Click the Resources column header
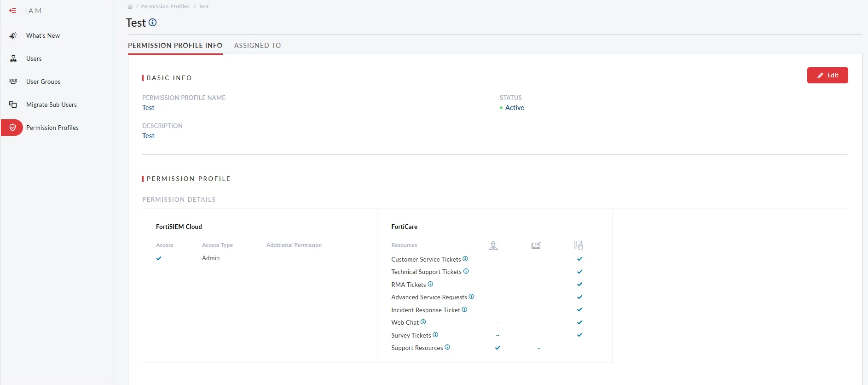This screenshot has width=868, height=385. (404, 245)
